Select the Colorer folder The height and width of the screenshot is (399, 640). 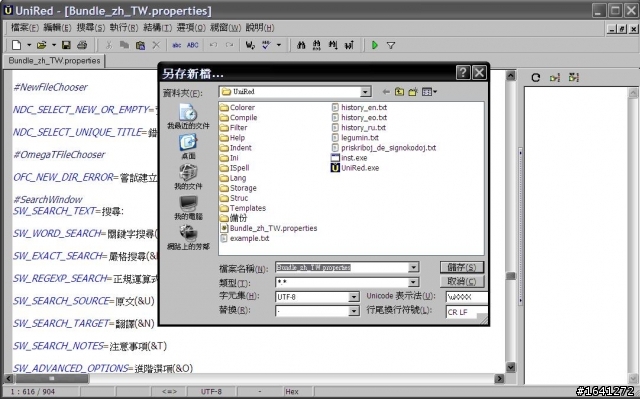click(x=237, y=108)
